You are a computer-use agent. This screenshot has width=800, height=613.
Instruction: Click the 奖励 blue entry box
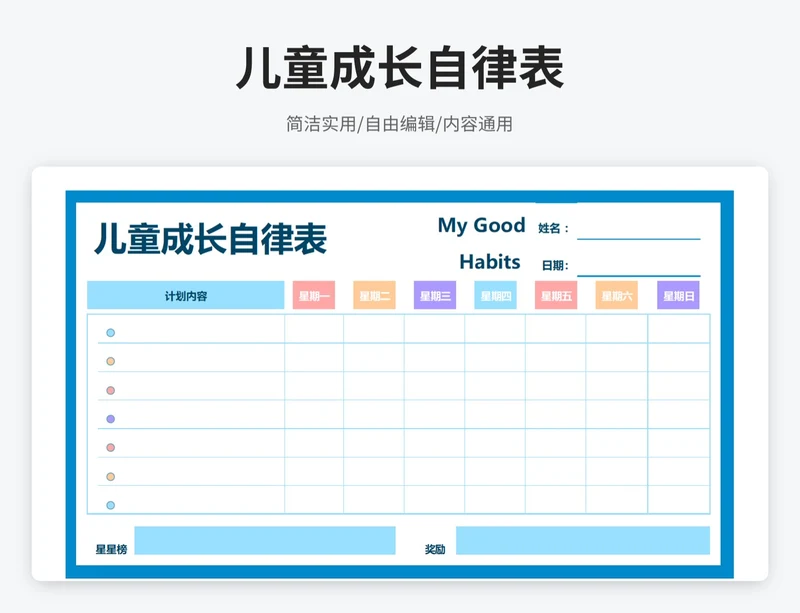582,541
